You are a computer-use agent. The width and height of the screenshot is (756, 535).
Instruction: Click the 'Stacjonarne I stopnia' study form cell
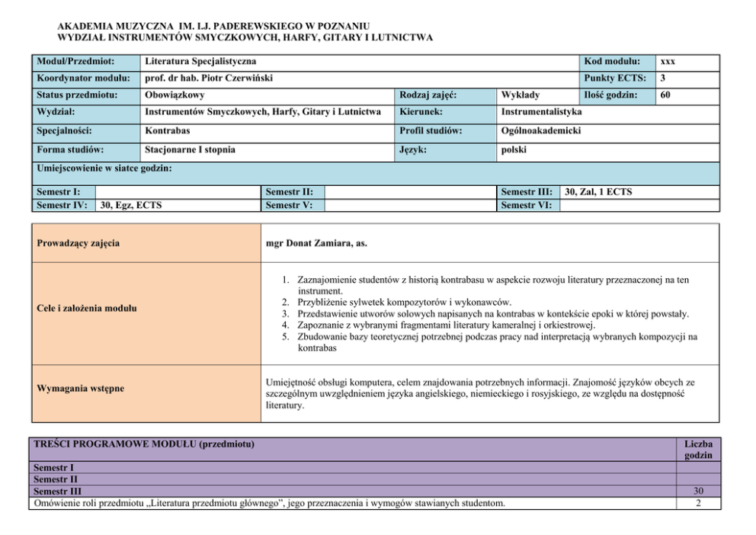pyautogui.click(x=190, y=150)
